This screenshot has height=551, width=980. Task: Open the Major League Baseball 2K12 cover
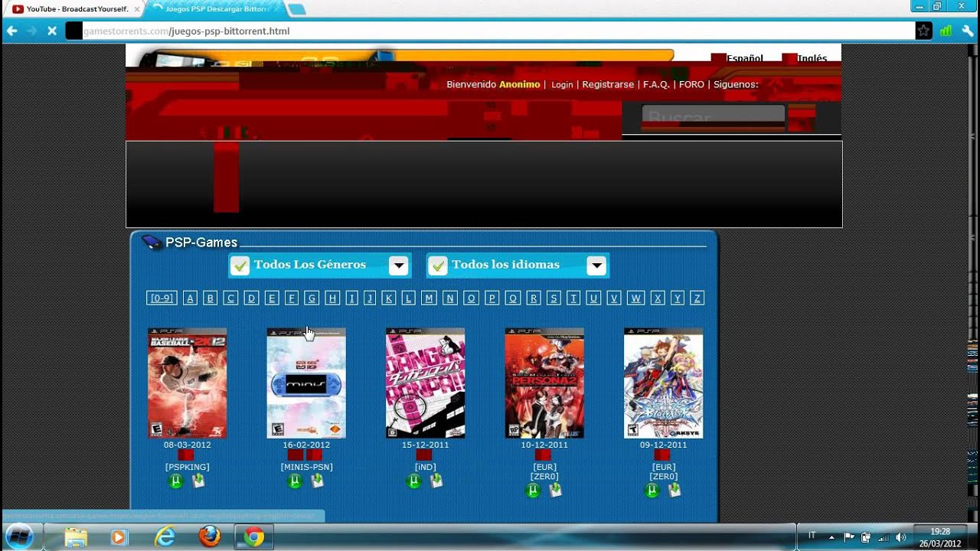click(x=187, y=383)
